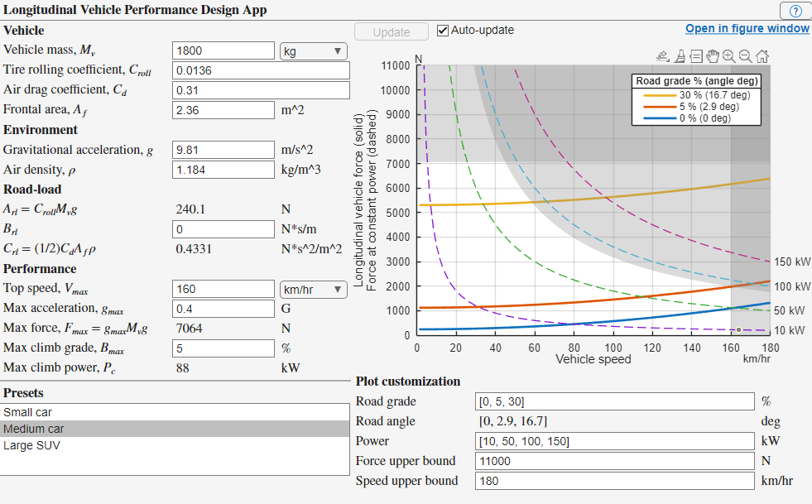This screenshot has height=504, width=812.
Task: Click the Export figure icon on the plot toolbar
Action: (x=662, y=56)
